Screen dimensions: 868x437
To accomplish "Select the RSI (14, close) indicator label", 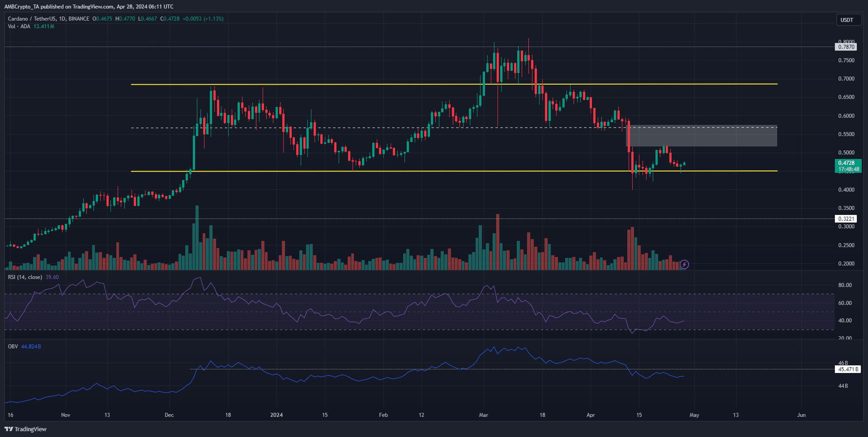I will [x=25, y=277].
